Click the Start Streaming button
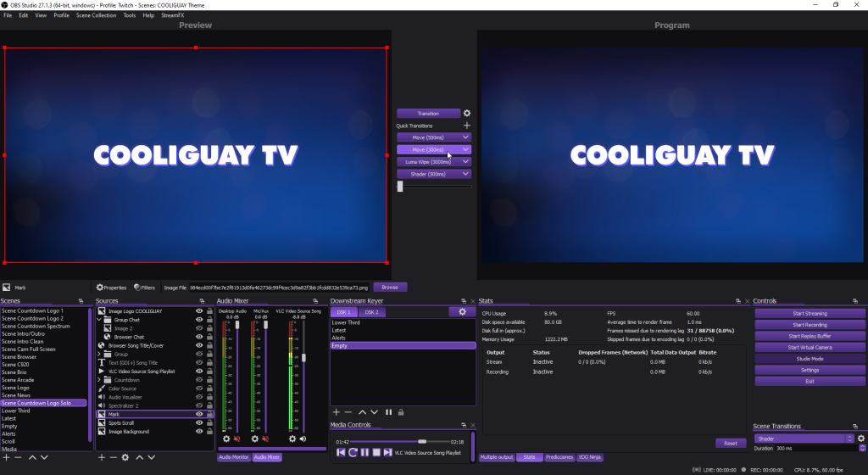This screenshot has width=868, height=475. pyautogui.click(x=810, y=313)
